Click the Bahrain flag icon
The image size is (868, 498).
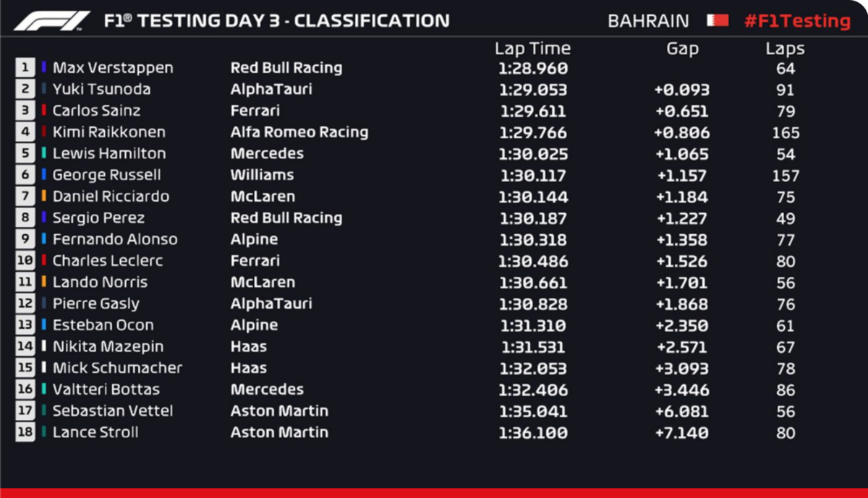(x=718, y=20)
